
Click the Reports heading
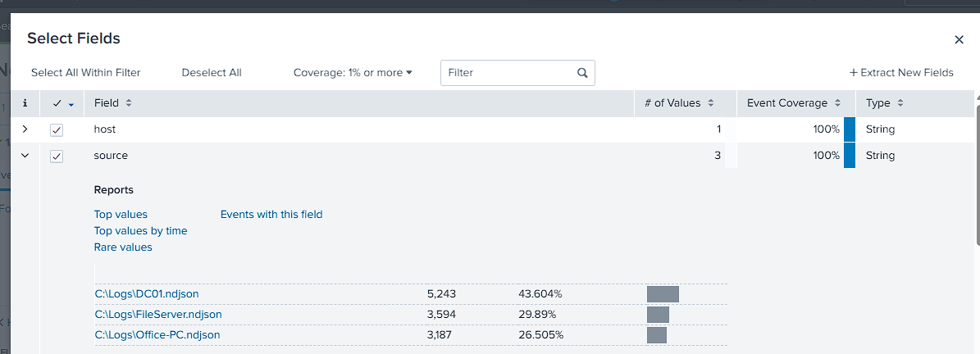click(x=114, y=190)
